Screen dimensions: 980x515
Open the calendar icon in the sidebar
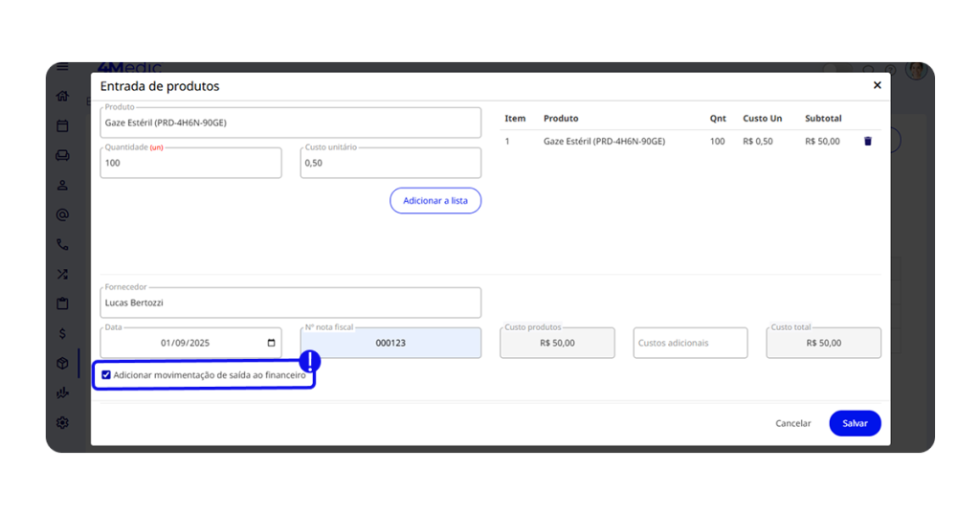tap(62, 125)
